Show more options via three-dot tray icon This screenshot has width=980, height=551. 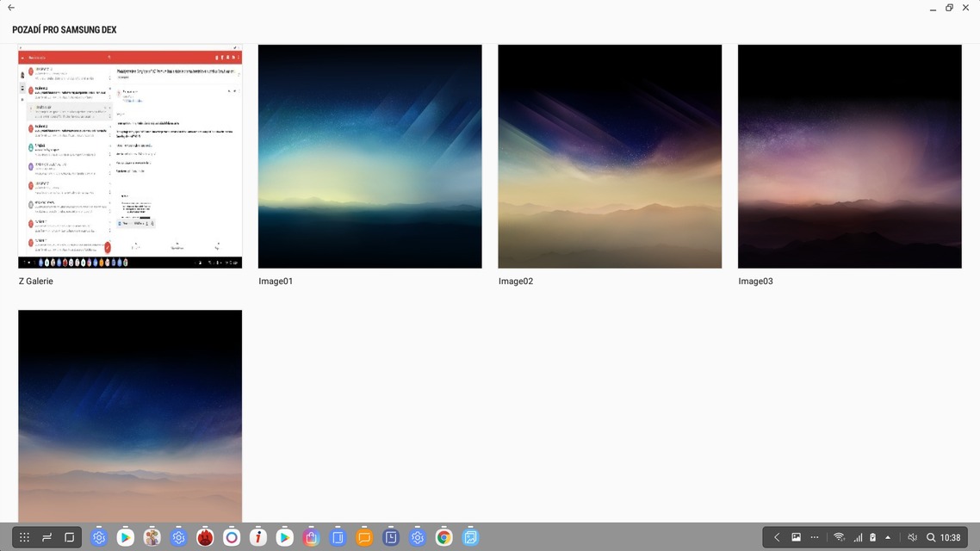(x=815, y=537)
